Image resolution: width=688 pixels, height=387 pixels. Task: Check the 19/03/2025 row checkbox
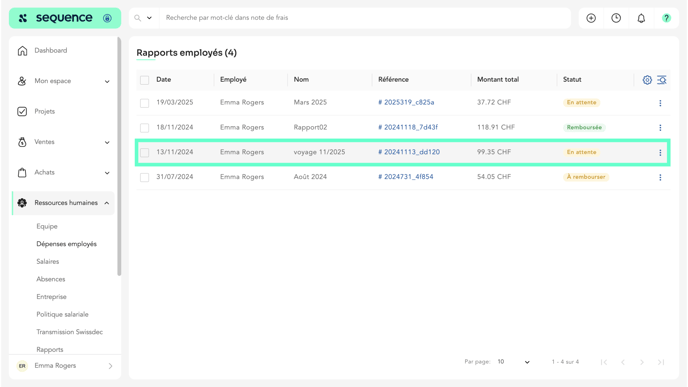pos(144,103)
